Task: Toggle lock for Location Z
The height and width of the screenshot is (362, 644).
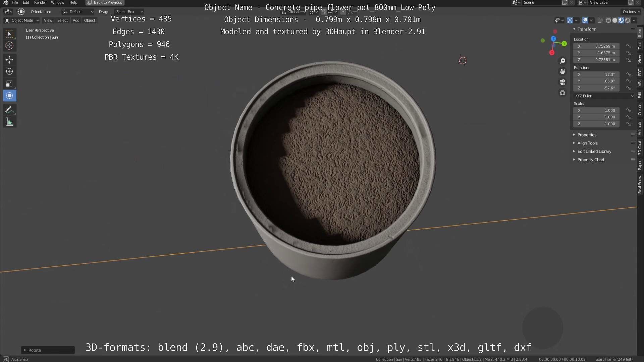Action: pos(629,60)
